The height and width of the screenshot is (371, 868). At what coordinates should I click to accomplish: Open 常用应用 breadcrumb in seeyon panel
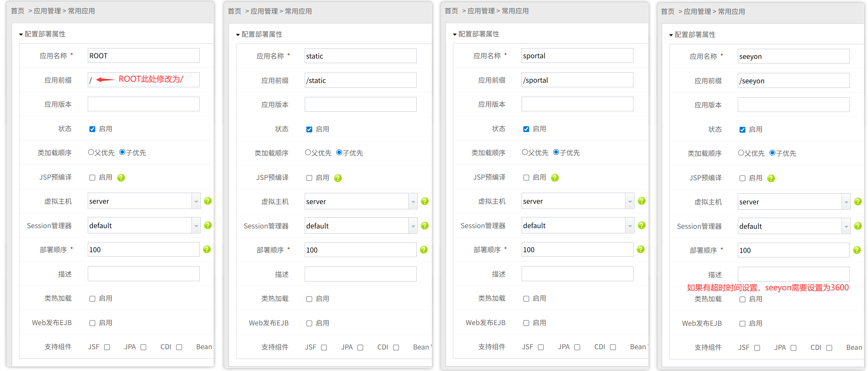732,12
